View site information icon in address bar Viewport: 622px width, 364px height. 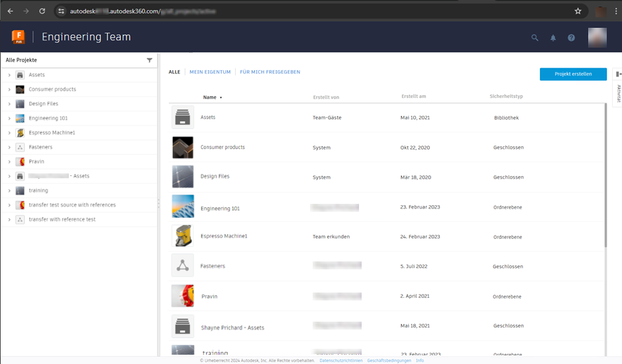tap(61, 11)
